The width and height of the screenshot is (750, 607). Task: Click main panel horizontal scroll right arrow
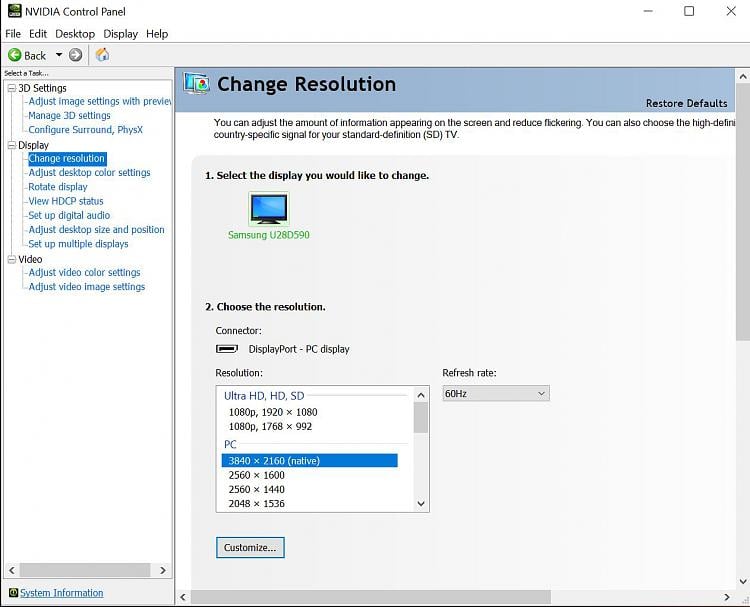click(x=727, y=597)
